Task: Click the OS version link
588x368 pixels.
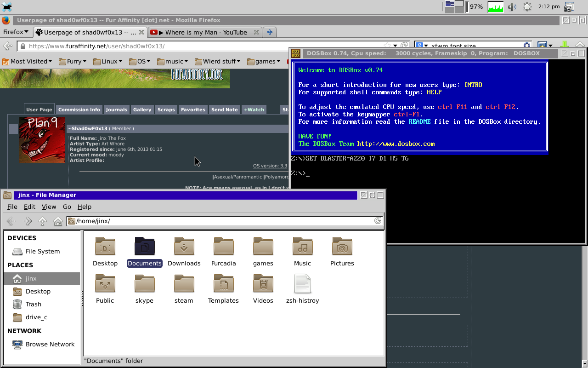Action: click(x=270, y=166)
